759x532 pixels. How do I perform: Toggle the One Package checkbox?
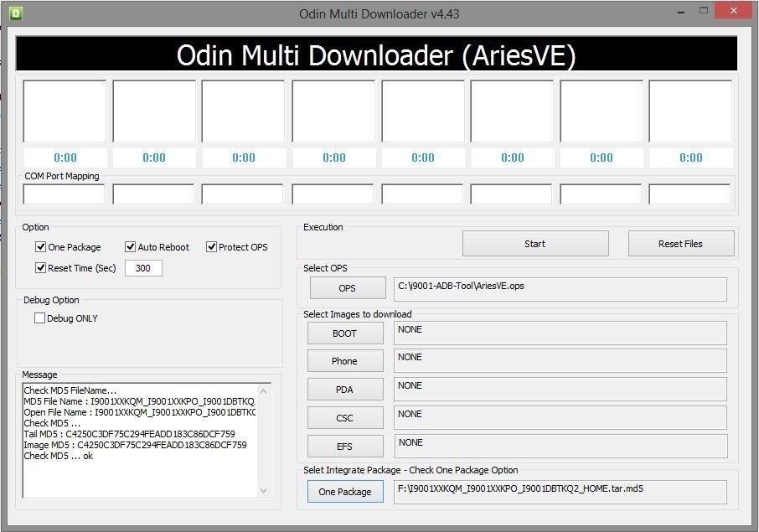tap(41, 247)
